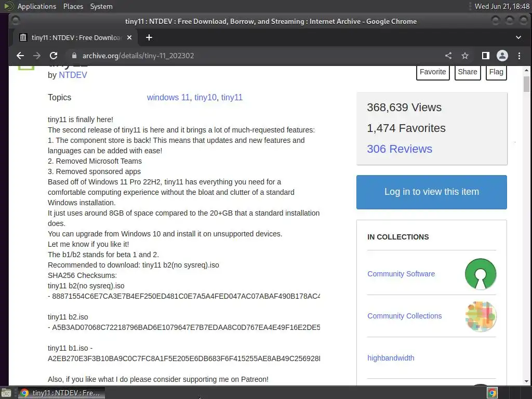The height and width of the screenshot is (399, 532).
Task: Click the 'IN COLLECTIONS' heading
Action: (x=398, y=237)
